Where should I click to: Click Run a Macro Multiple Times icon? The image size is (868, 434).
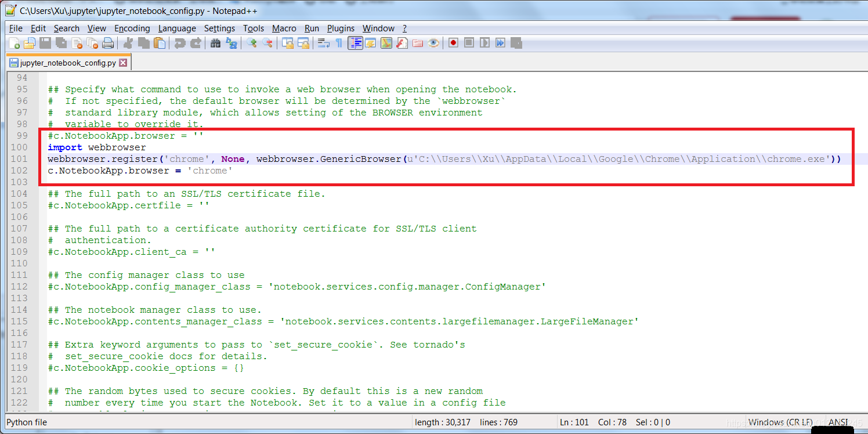point(500,43)
